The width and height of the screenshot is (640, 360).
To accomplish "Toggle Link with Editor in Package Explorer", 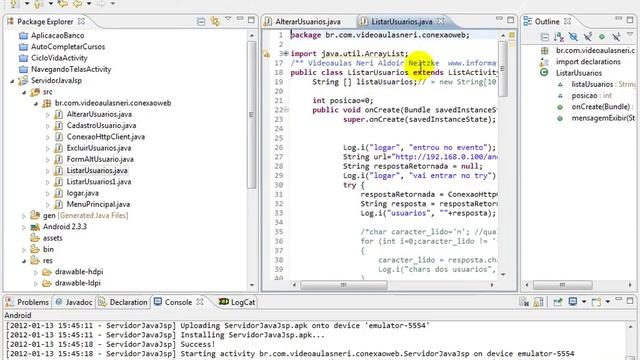I will (215, 21).
